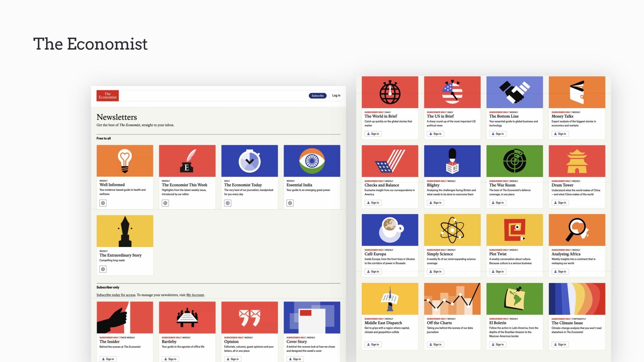644x362 pixels.
Task: Toggle plus icon under Essential India
Action: 290,203
